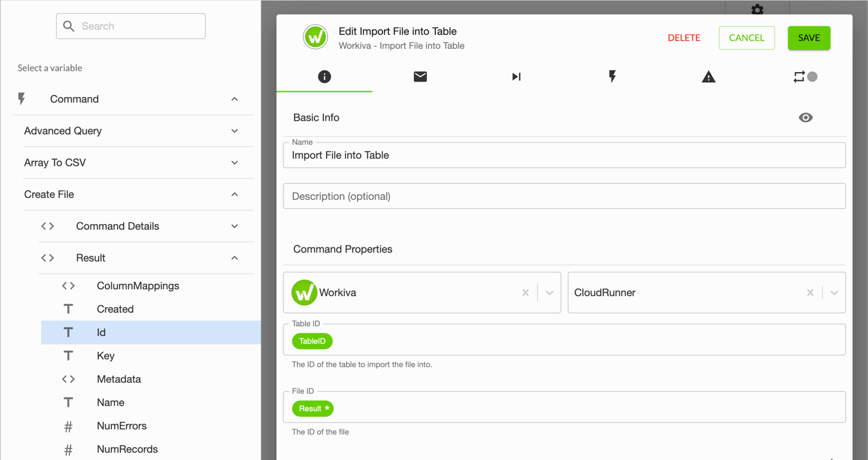This screenshot has height=460, width=868.
Task: Click the Result variable chip in File ID
Action: click(x=312, y=409)
